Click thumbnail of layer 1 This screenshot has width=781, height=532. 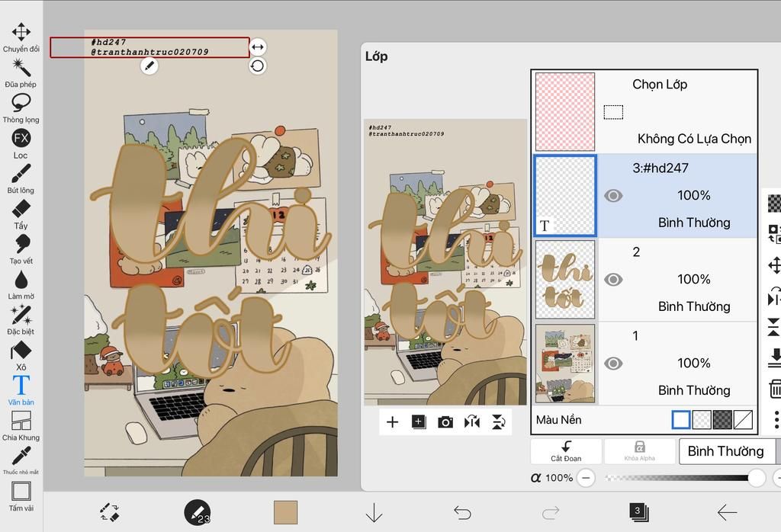(565, 364)
